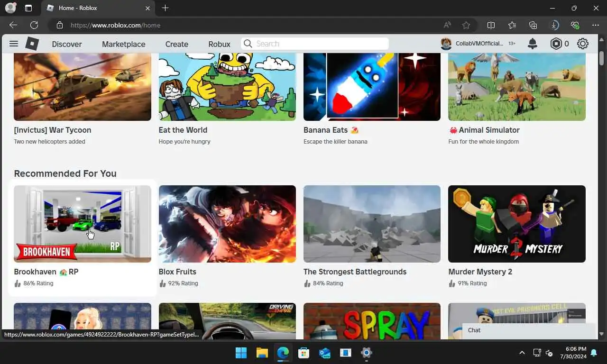The width and height of the screenshot is (607, 364).
Task: Close the Home - Roblox tab
Action: pos(147,8)
